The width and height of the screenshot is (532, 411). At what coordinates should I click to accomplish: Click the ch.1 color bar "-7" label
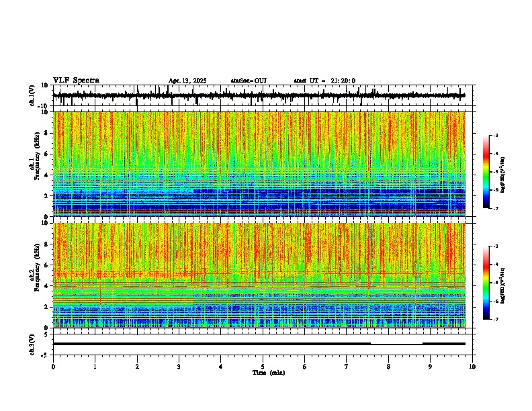click(x=496, y=208)
